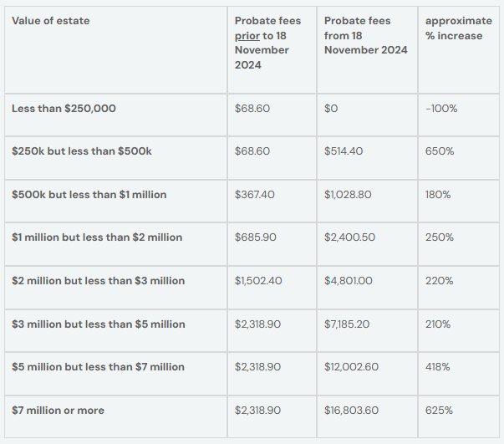
Task: Click the -100% increase cell
Action: pos(441,109)
